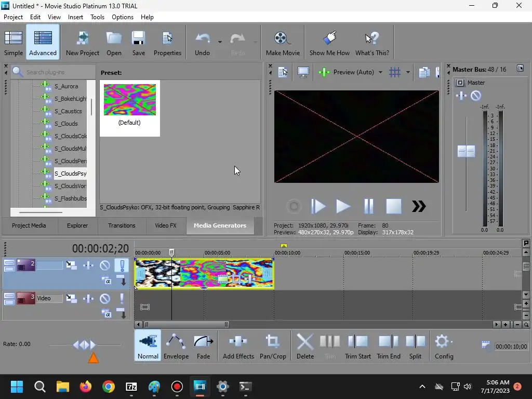This screenshot has width=532, height=399.
Task: Open the Project menu
Action: (13, 17)
